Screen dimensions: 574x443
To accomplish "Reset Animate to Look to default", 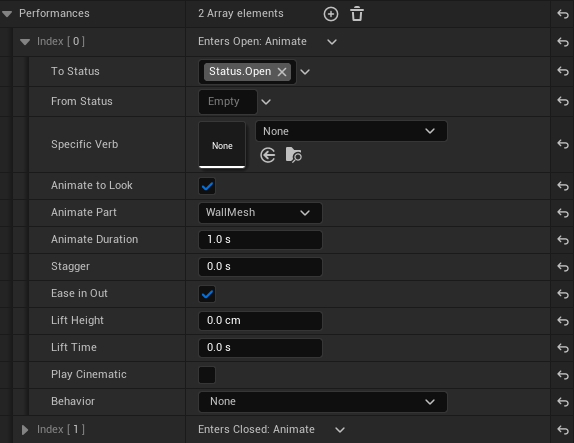I will pyautogui.click(x=563, y=186).
